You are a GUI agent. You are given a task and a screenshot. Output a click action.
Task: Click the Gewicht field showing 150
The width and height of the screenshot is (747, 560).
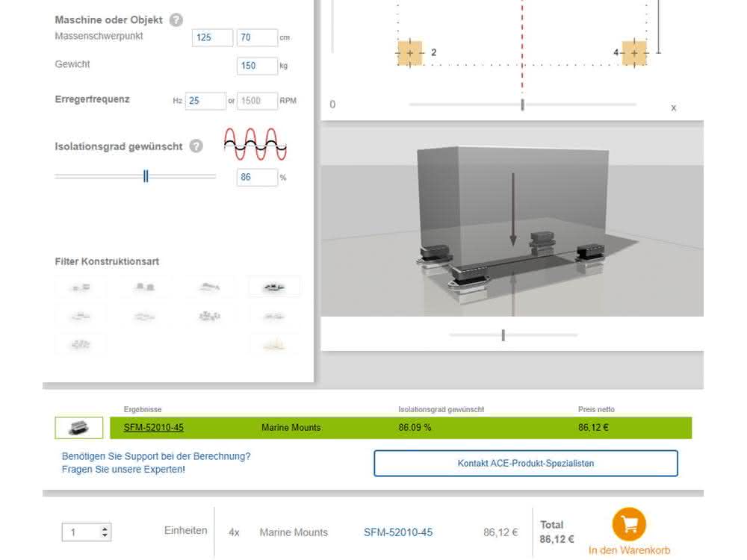pyautogui.click(x=257, y=66)
